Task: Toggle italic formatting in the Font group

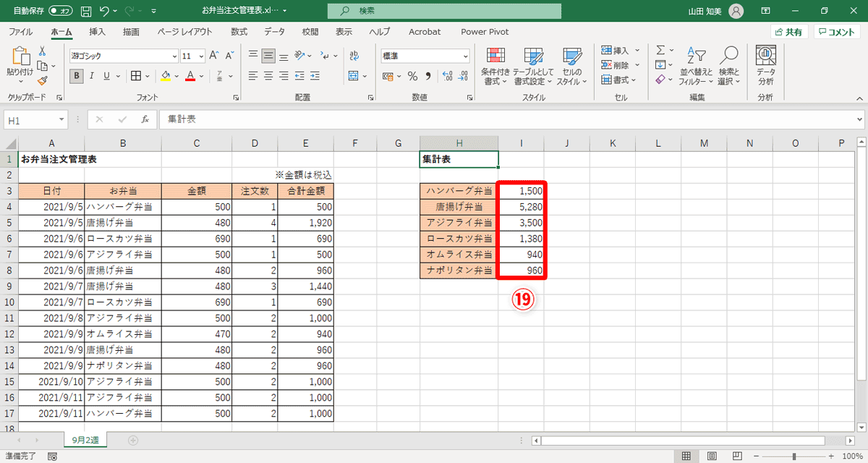Action: click(x=90, y=75)
